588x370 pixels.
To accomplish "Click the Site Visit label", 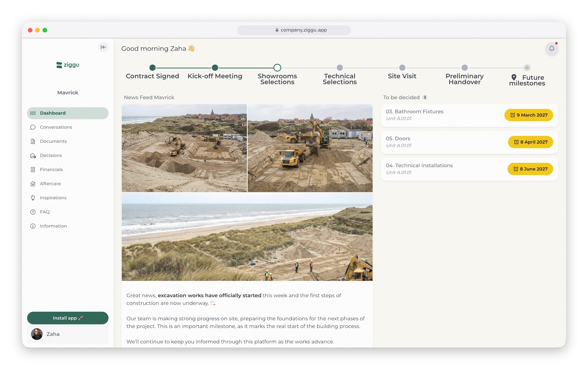I will (402, 76).
